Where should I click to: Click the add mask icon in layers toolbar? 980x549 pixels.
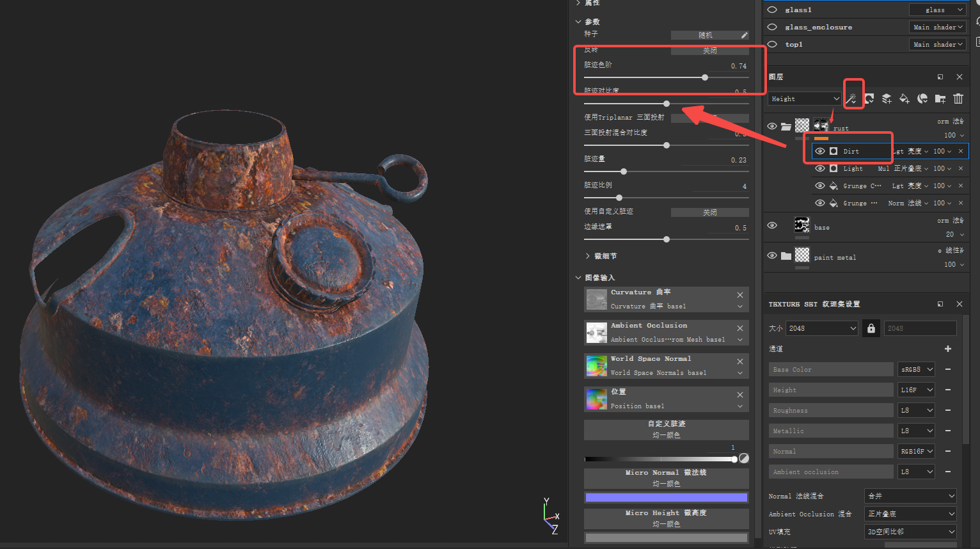pyautogui.click(x=869, y=99)
